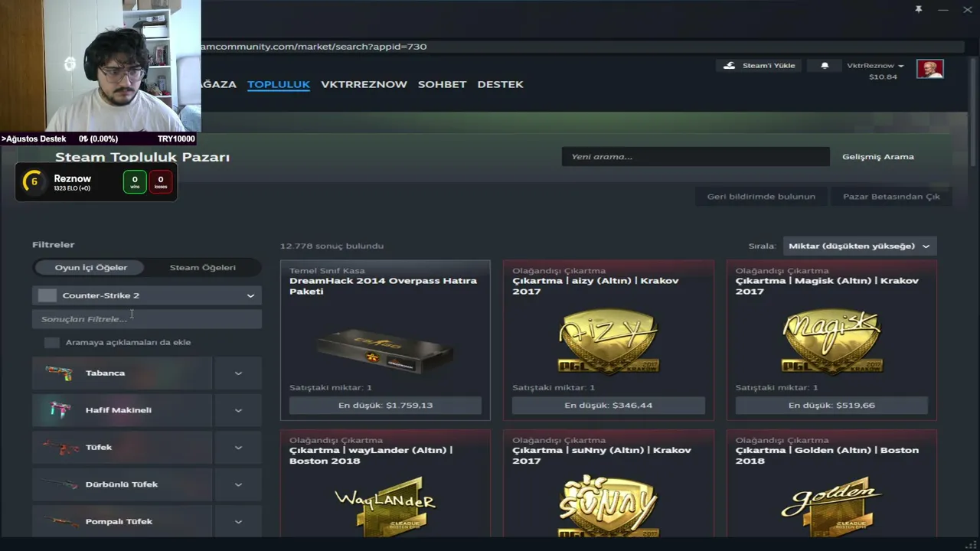Open 'Çıkartma | Golden (Altın) | Boston 2018' title
Screen dimensions: 980x551
click(827, 455)
